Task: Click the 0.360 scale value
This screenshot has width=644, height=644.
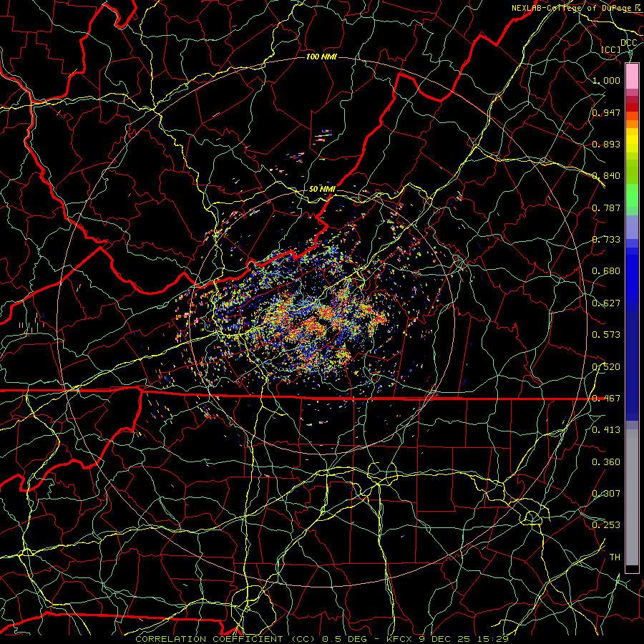Action: pos(606,462)
